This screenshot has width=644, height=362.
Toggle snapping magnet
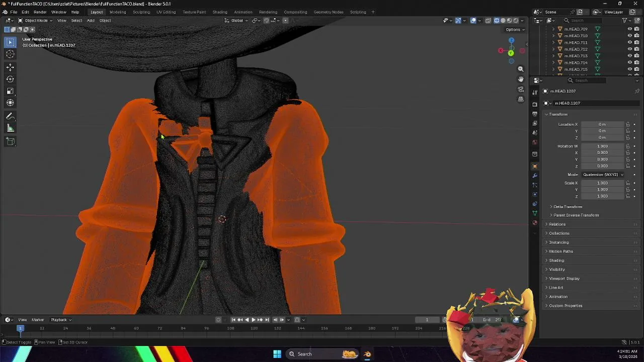coord(266,21)
